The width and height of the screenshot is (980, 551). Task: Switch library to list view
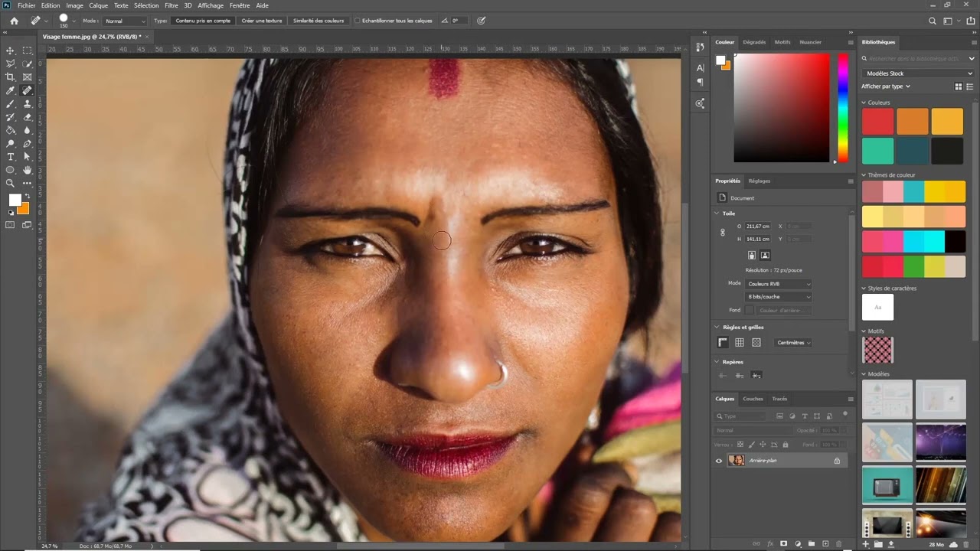pyautogui.click(x=969, y=86)
